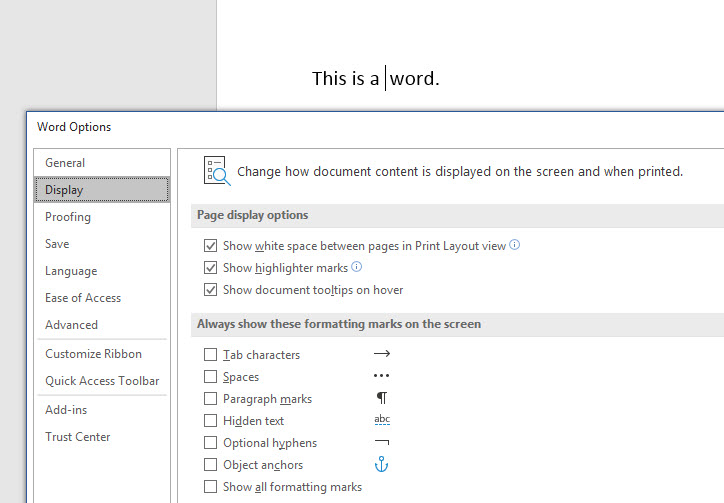This screenshot has height=503, width=724.
Task: Click the display options magnifier page icon
Action: (217, 171)
